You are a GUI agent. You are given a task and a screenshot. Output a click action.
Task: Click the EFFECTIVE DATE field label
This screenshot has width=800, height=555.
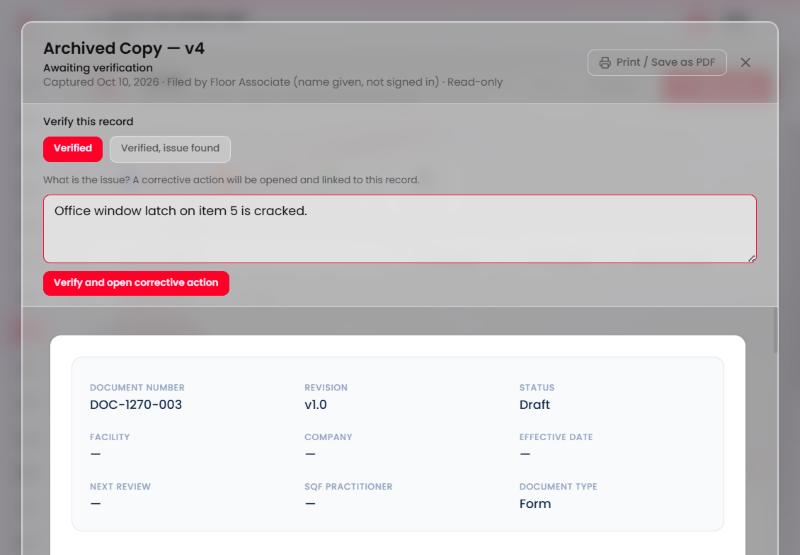(556, 437)
